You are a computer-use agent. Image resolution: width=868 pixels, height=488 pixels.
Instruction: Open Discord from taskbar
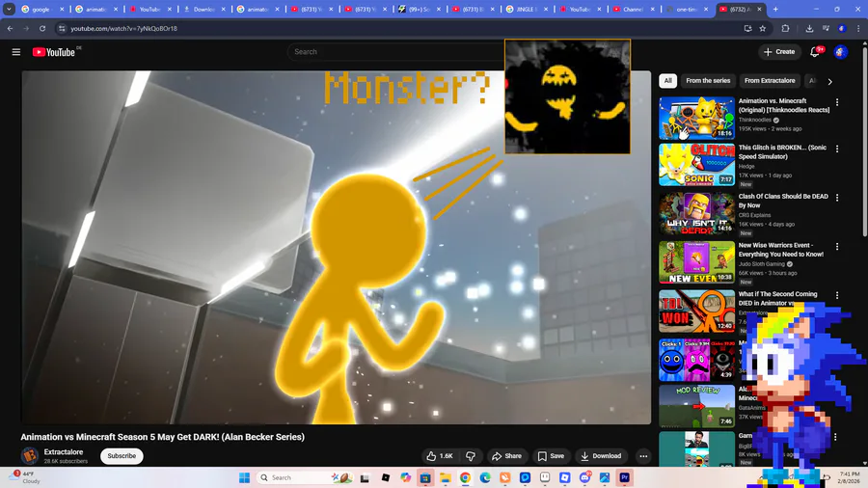(584, 477)
